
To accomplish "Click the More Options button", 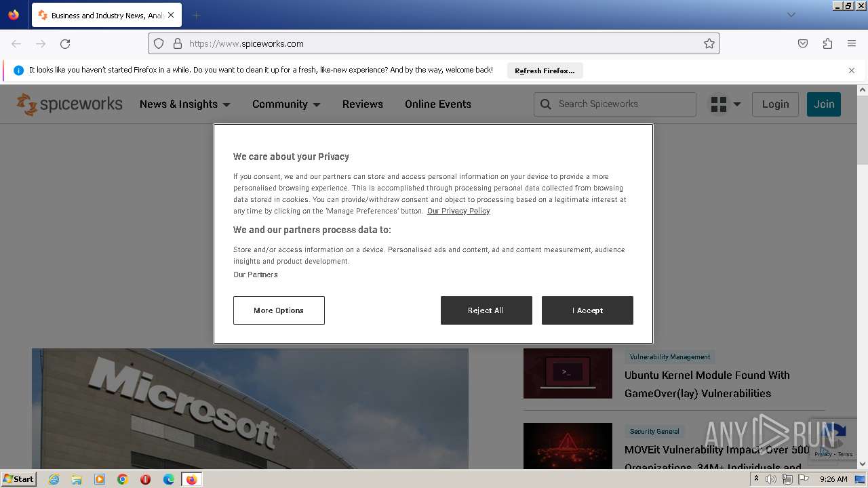I will (279, 310).
